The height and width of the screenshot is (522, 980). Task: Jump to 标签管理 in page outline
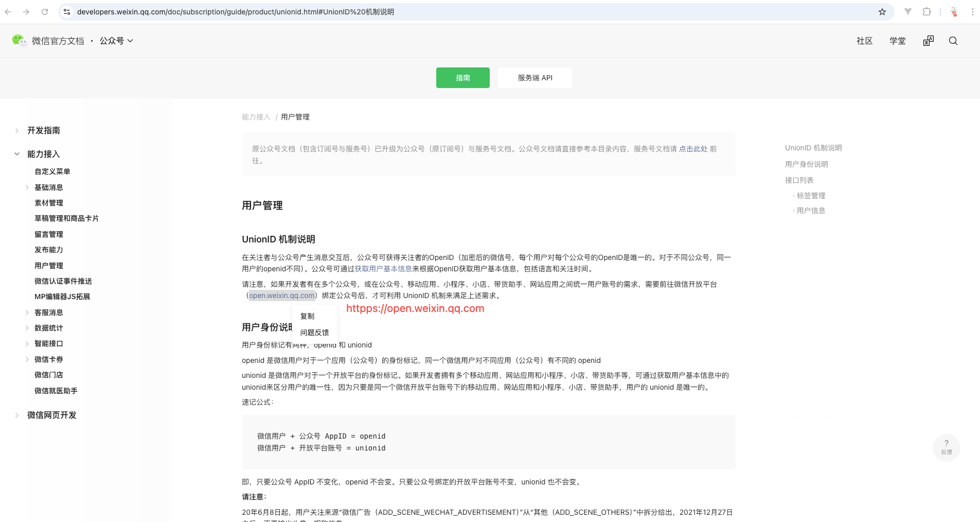pos(811,196)
